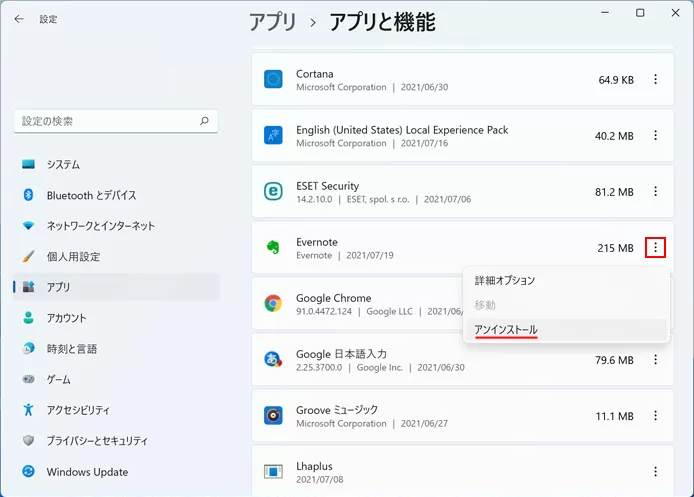
Task: Click the Cortana app icon
Action: tap(273, 80)
